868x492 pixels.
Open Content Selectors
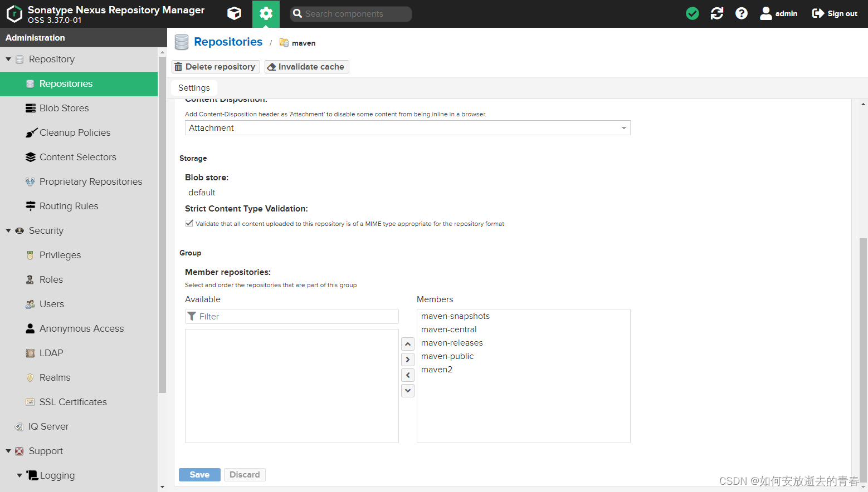coord(79,157)
